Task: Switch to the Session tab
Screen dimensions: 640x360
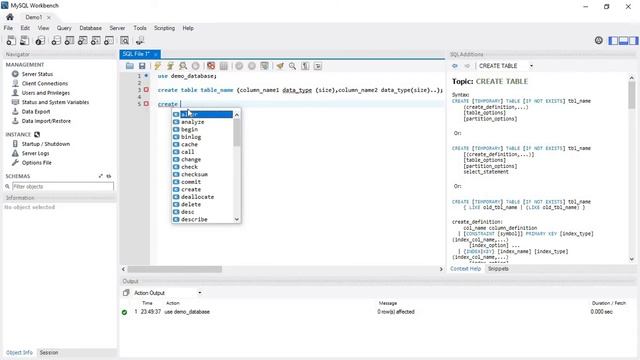Action: pyautogui.click(x=49, y=352)
